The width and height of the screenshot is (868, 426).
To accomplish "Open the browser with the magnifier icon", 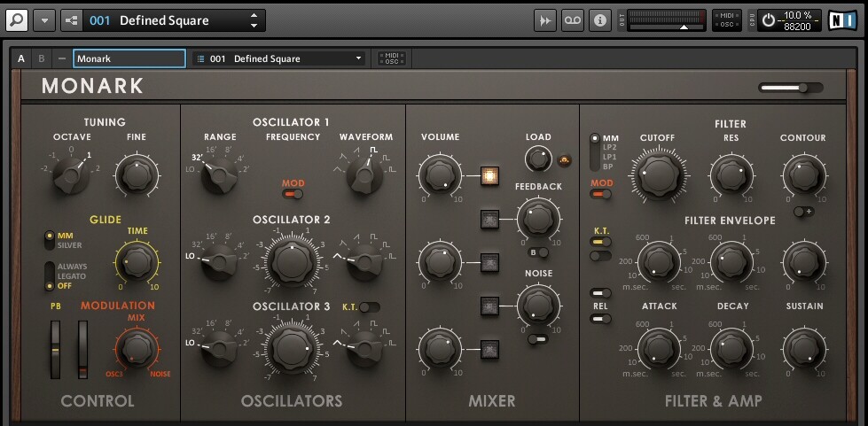I will [x=17, y=20].
